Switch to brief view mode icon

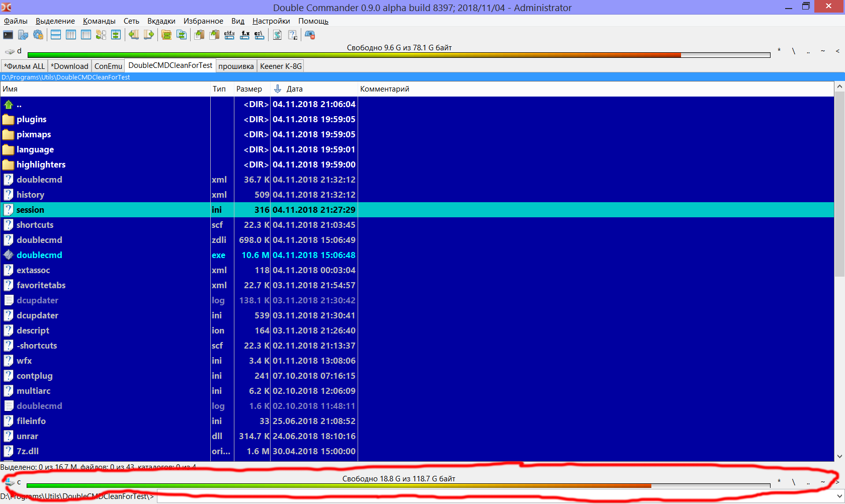(56, 35)
